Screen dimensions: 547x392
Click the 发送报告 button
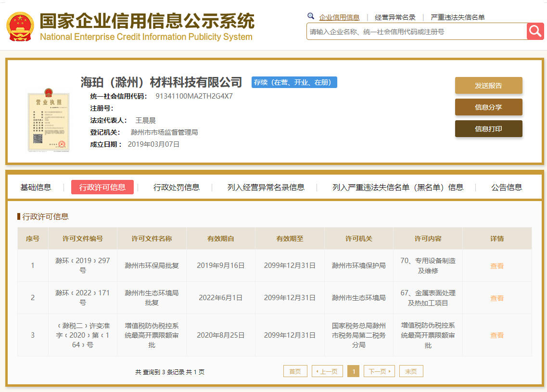click(x=488, y=86)
